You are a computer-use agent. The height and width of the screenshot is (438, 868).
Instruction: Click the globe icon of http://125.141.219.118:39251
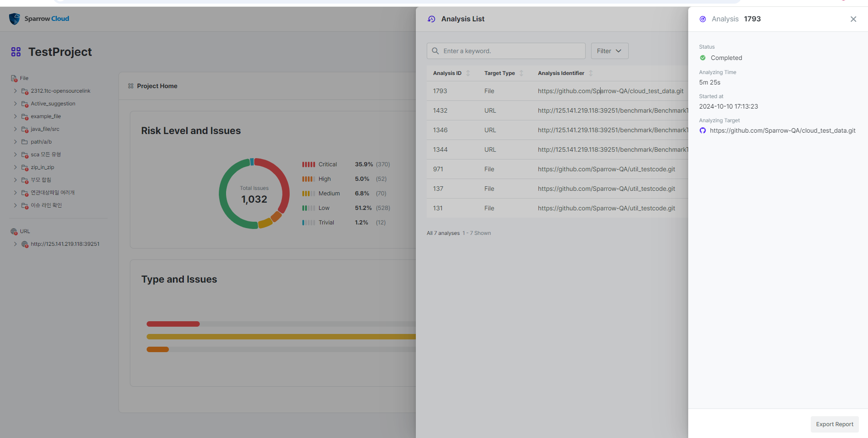[x=25, y=244]
